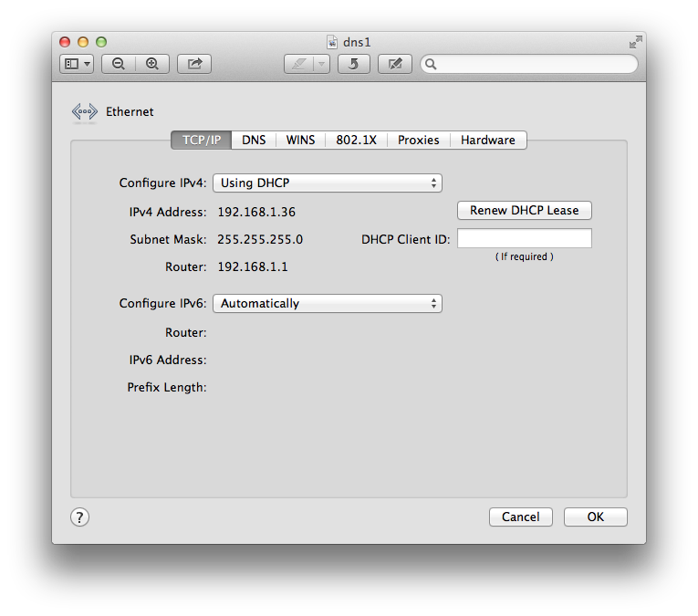Show the Hardware tab
The width and height of the screenshot is (698, 616).
tap(488, 140)
